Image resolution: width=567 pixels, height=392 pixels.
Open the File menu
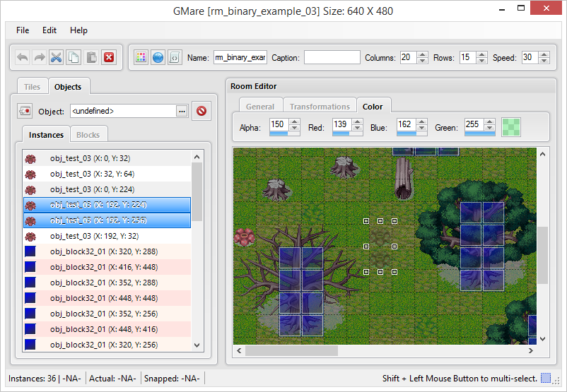tap(23, 30)
